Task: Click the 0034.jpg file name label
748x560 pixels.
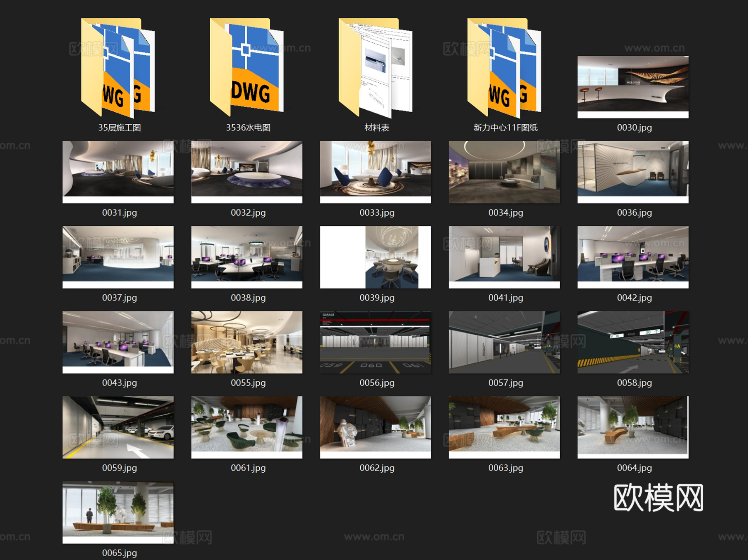Action: pyautogui.click(x=506, y=213)
